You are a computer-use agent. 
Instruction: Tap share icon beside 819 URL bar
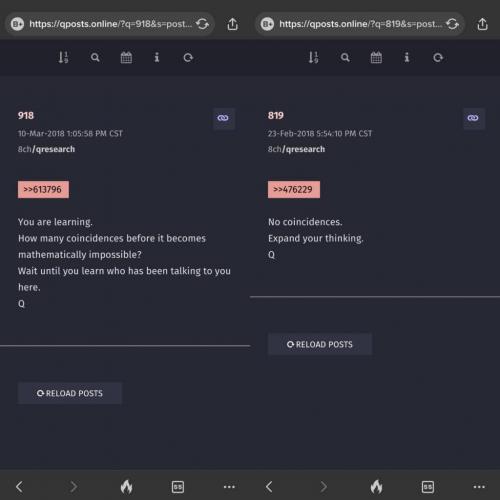pyautogui.click(x=482, y=24)
